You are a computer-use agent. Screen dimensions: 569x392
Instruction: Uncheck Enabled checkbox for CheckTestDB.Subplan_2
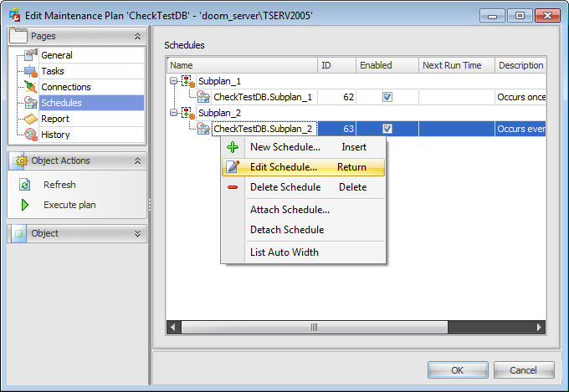pyautogui.click(x=387, y=129)
